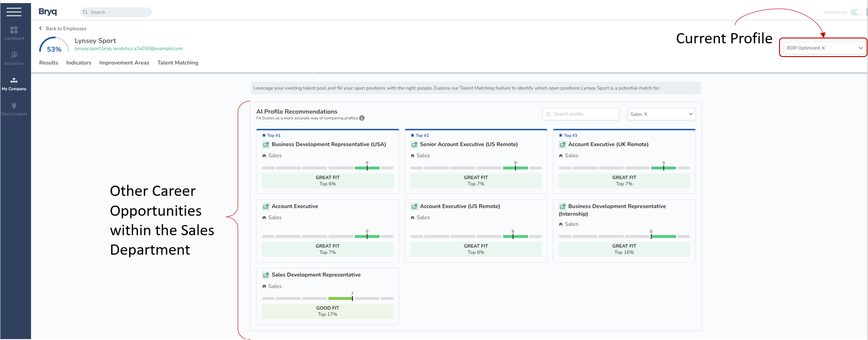868x340 pixels.
Task: Click the Back to Employees arrow
Action: tap(41, 28)
